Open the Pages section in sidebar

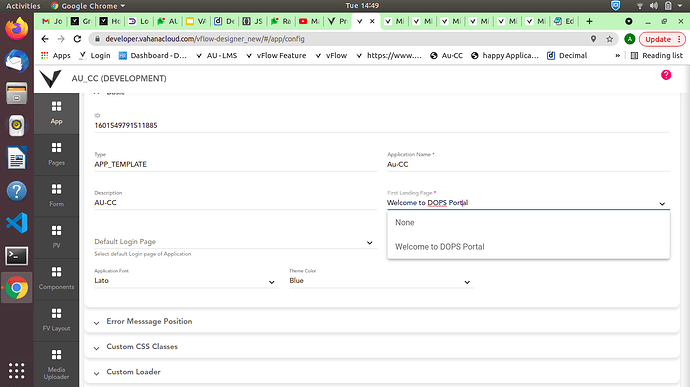(56, 154)
